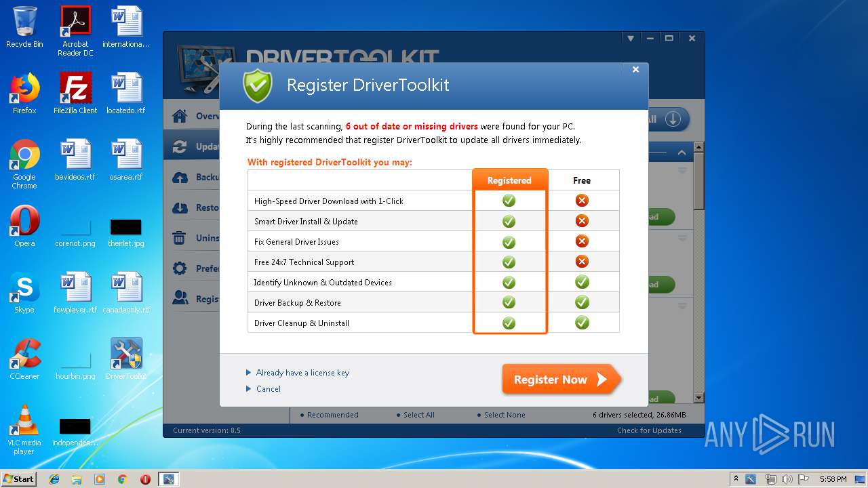
Task: Select fewplayer.rtf file on desktop
Action: pos(75,293)
